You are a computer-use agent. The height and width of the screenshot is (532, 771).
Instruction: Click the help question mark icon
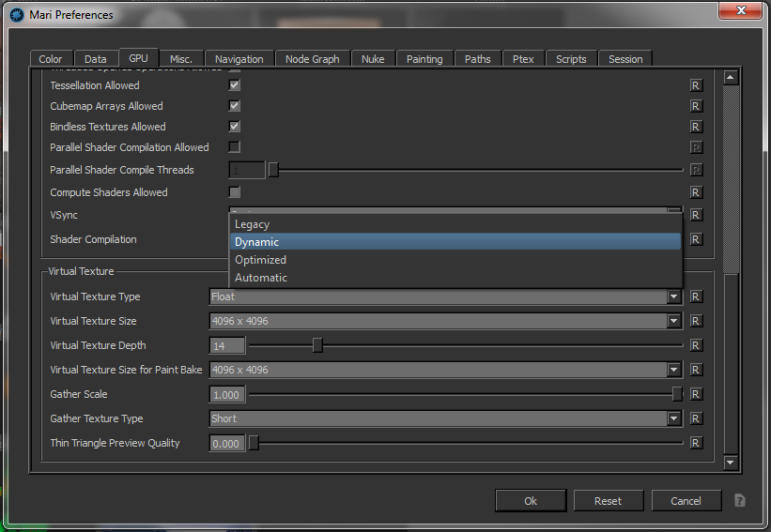(x=739, y=500)
